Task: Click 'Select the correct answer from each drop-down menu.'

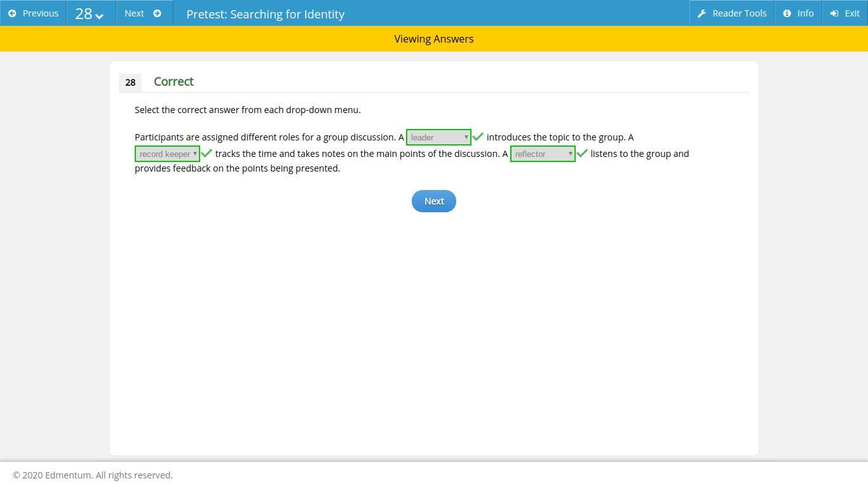Action: click(248, 110)
